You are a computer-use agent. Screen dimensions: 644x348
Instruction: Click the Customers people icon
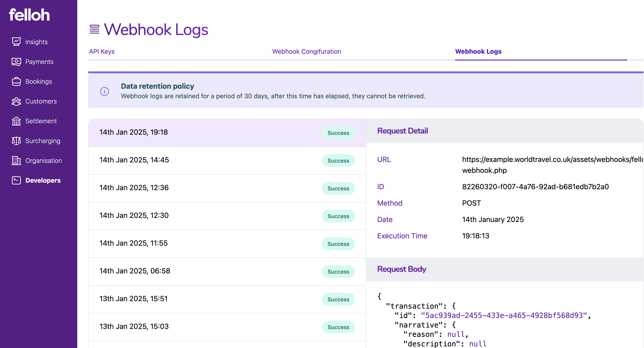tap(16, 101)
